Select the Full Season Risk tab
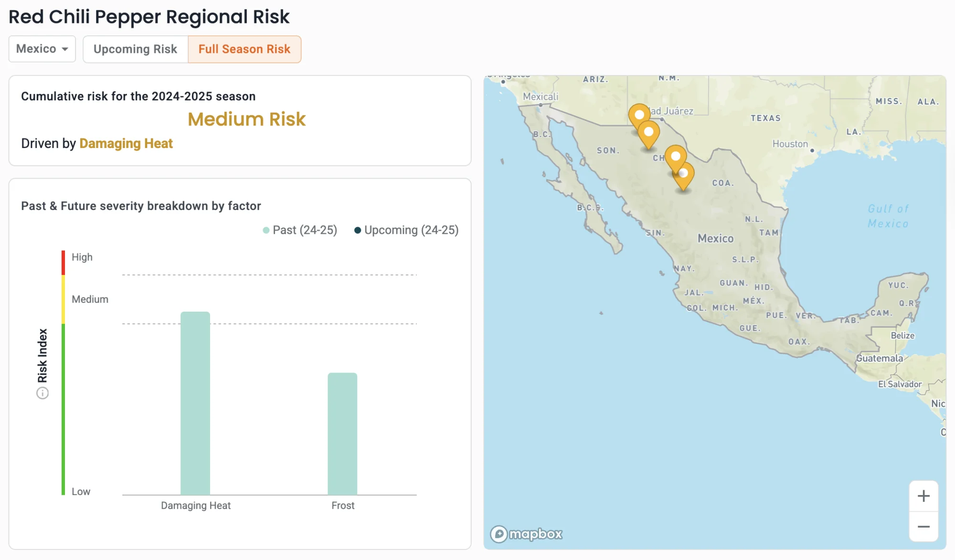955x560 pixels. 244,49
